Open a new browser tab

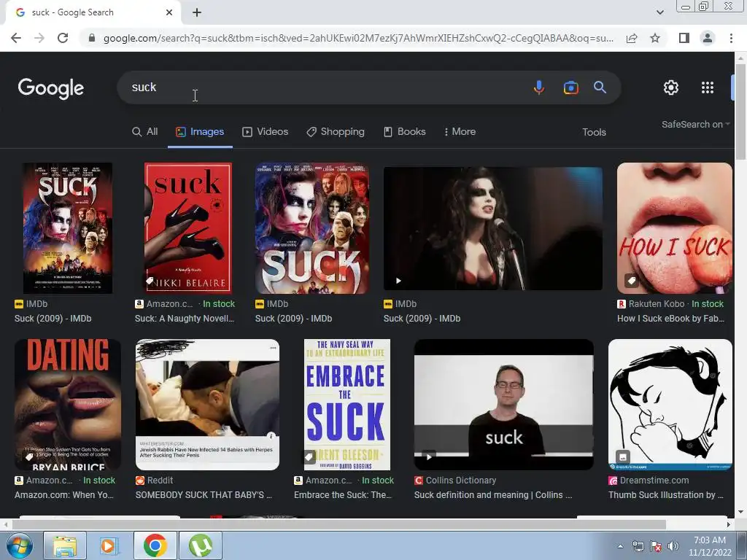(197, 13)
